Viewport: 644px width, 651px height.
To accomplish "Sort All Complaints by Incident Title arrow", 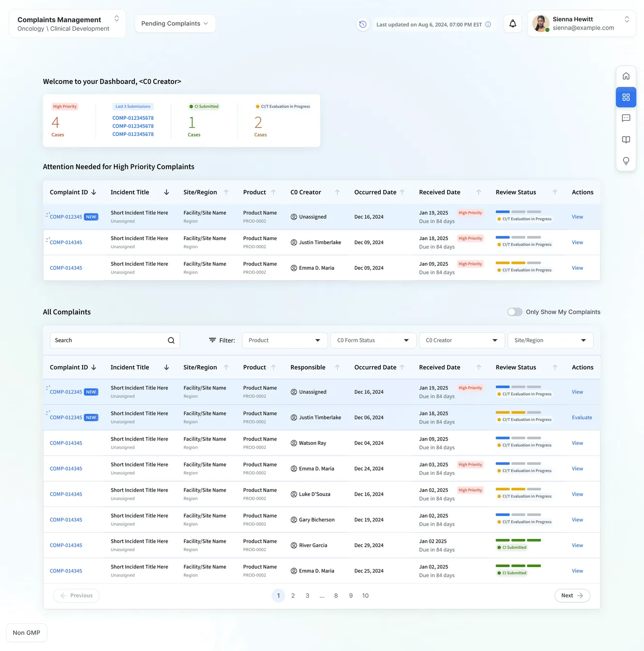I will [166, 368].
